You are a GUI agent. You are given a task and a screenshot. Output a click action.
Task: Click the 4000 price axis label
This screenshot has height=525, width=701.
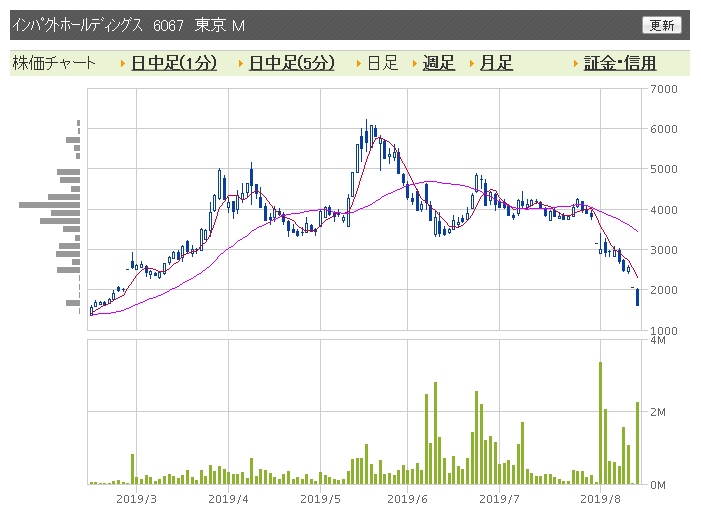pyautogui.click(x=663, y=210)
